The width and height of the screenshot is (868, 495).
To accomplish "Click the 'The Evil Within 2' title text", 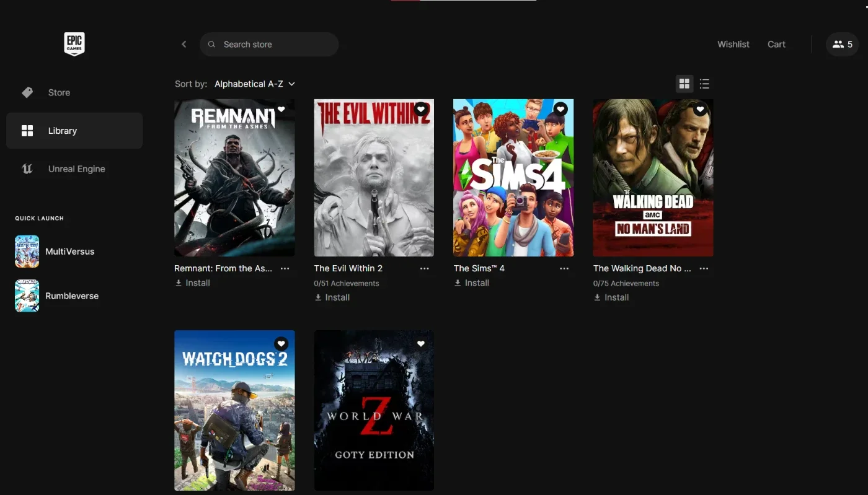I will [x=348, y=268].
